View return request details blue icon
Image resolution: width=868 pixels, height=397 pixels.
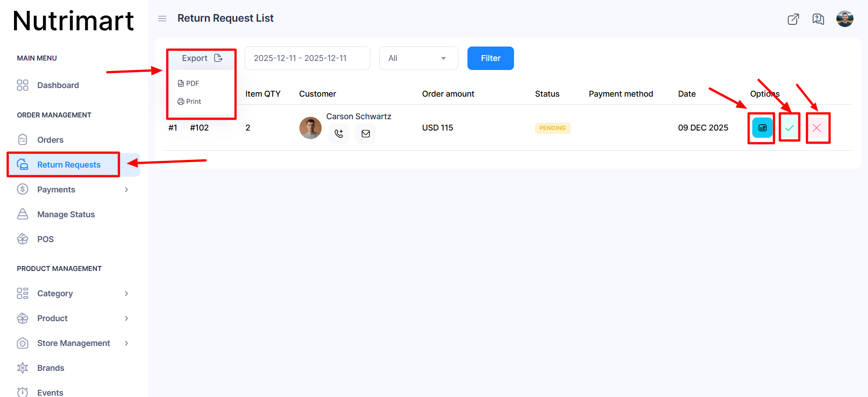(x=762, y=128)
